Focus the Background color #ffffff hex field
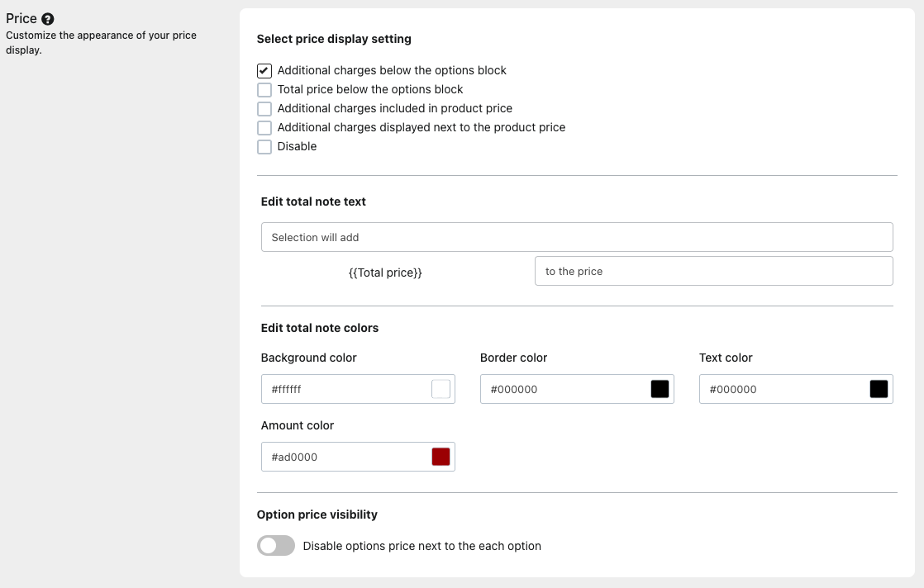The image size is (924, 588). (x=345, y=389)
